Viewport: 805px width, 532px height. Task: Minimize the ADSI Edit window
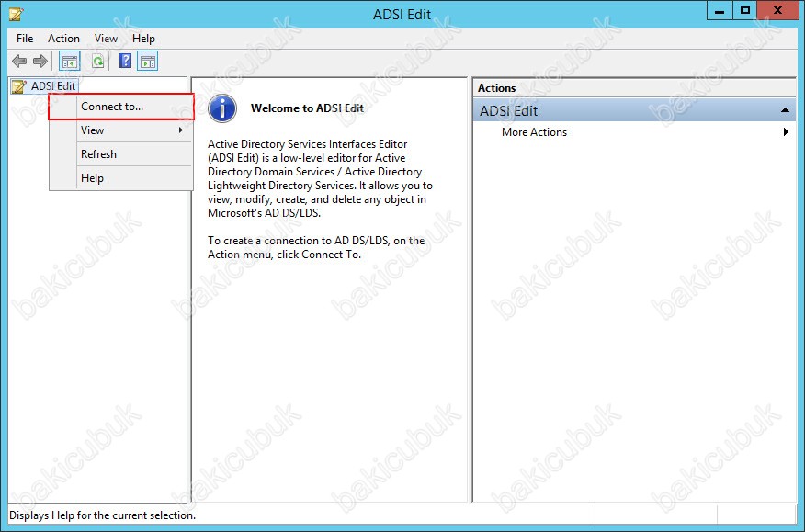click(x=720, y=11)
